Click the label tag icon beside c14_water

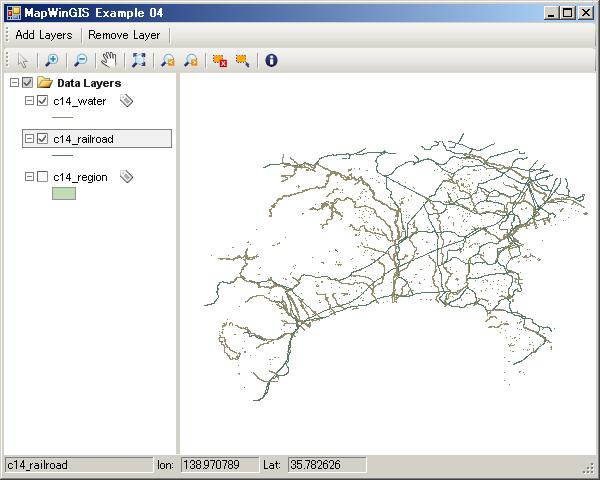126,101
